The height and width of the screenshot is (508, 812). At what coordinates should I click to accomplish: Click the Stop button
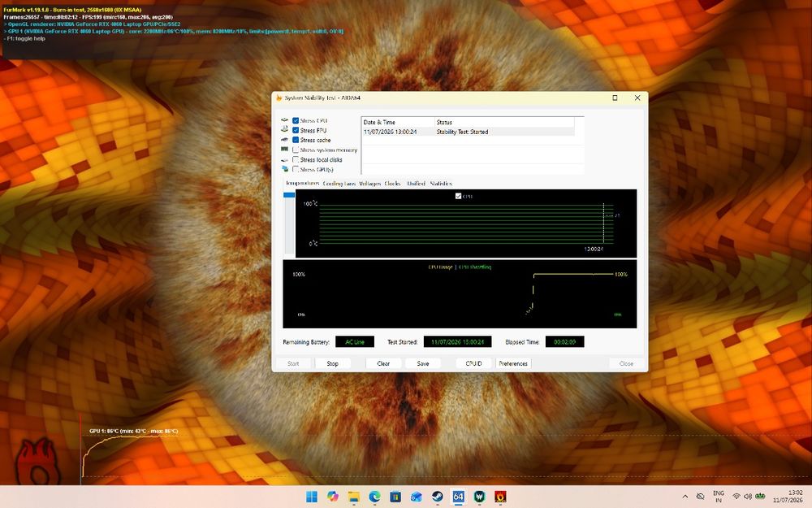332,363
